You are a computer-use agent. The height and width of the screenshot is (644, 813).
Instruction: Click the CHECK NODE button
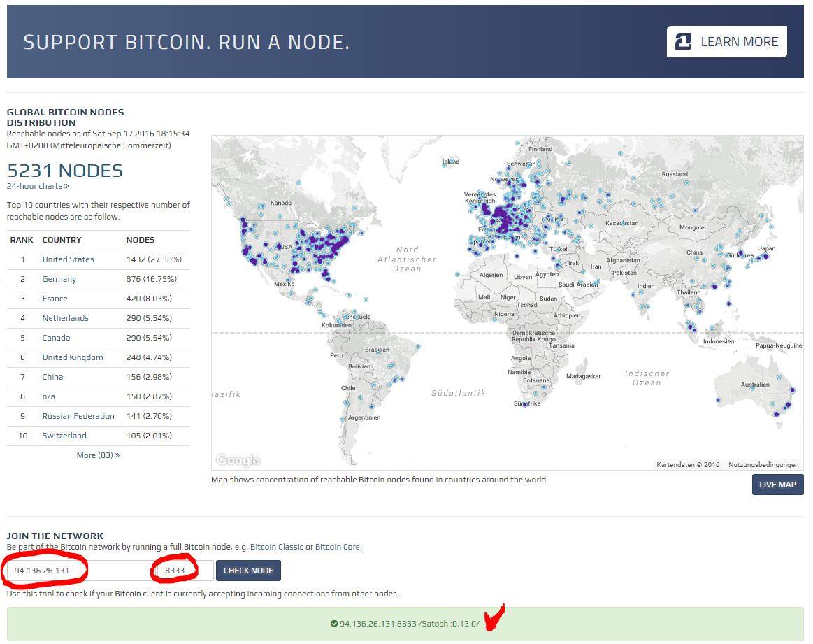tap(248, 571)
